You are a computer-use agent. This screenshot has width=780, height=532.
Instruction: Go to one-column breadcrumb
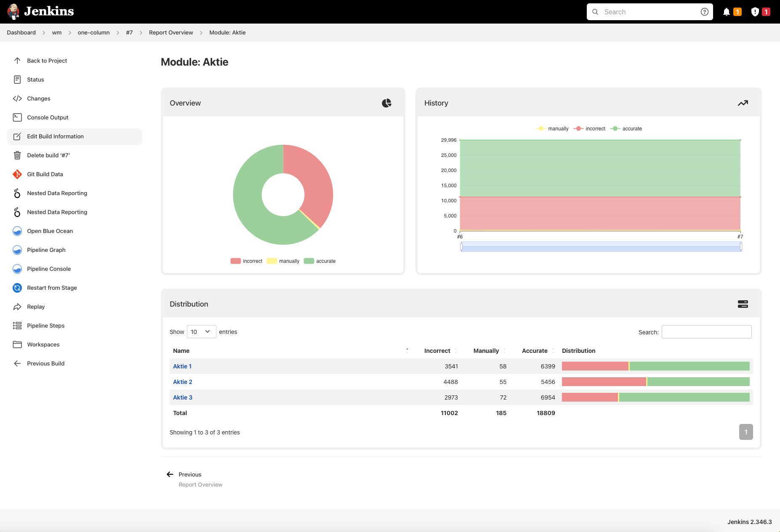(x=93, y=32)
